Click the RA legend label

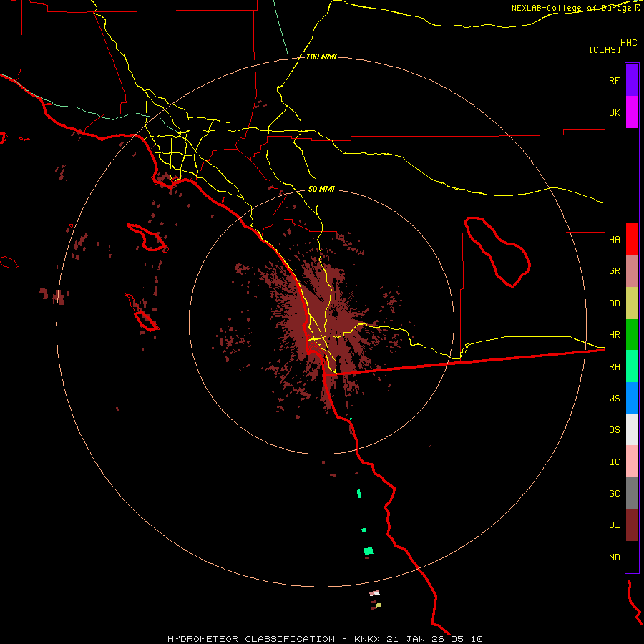pos(614,367)
